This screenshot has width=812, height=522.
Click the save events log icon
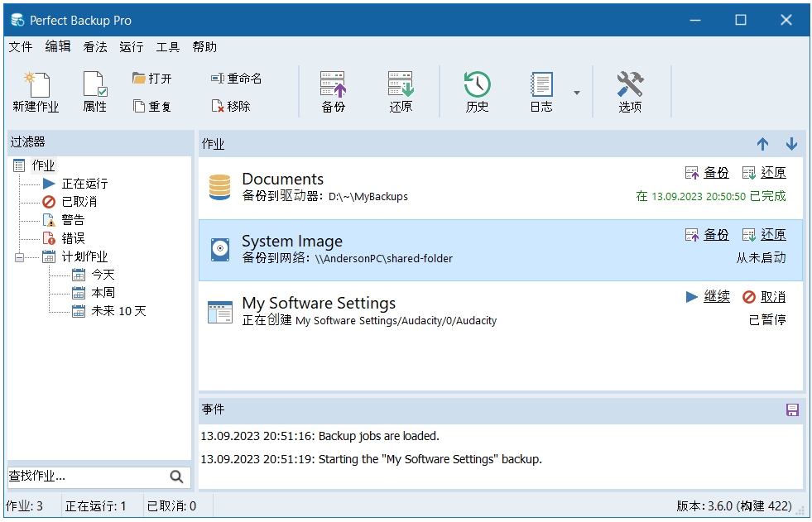click(792, 410)
